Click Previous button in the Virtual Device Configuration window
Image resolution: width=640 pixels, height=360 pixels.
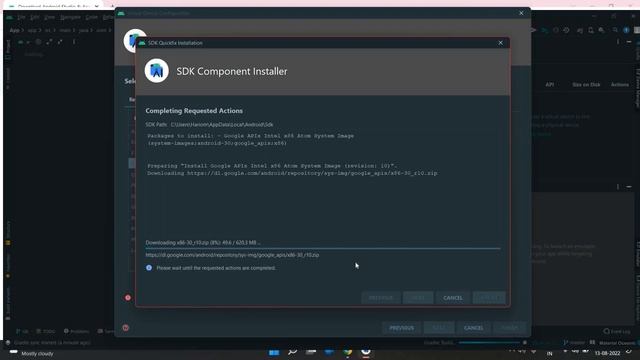point(401,328)
